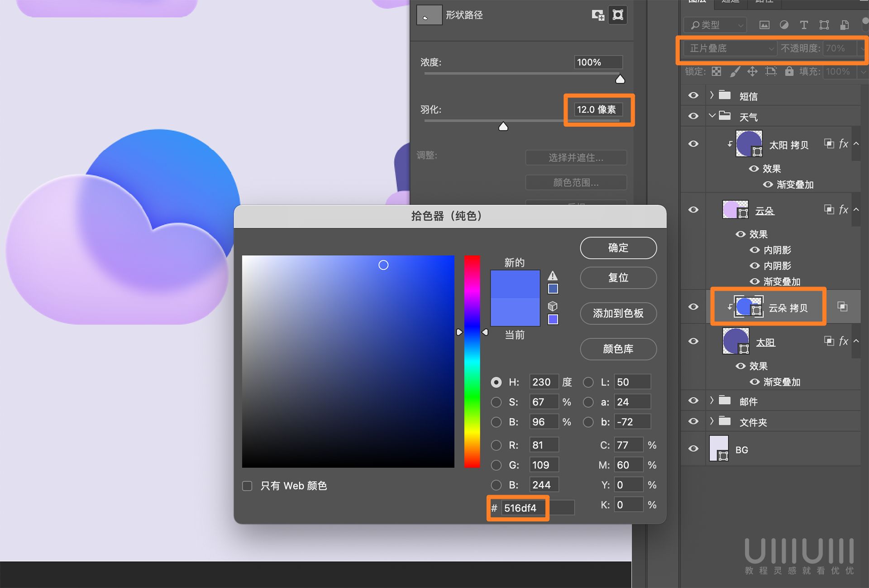Select the text layers filter icon
This screenshot has height=588, width=869.
coord(804,25)
